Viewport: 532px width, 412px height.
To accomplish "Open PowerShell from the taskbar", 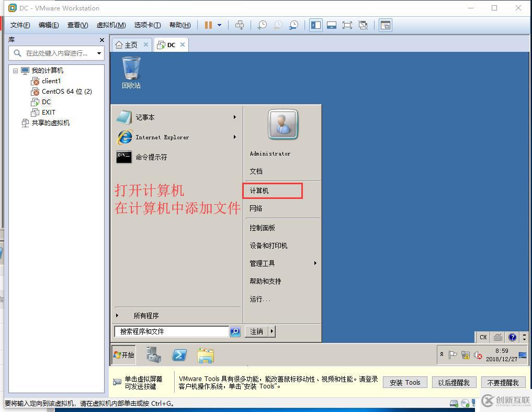I will 179,355.
